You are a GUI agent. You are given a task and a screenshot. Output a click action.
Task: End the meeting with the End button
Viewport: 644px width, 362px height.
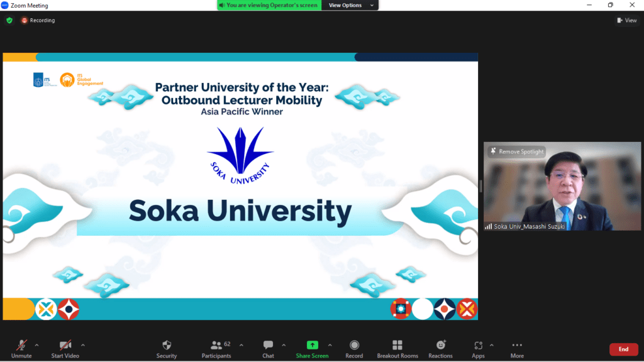(623, 349)
